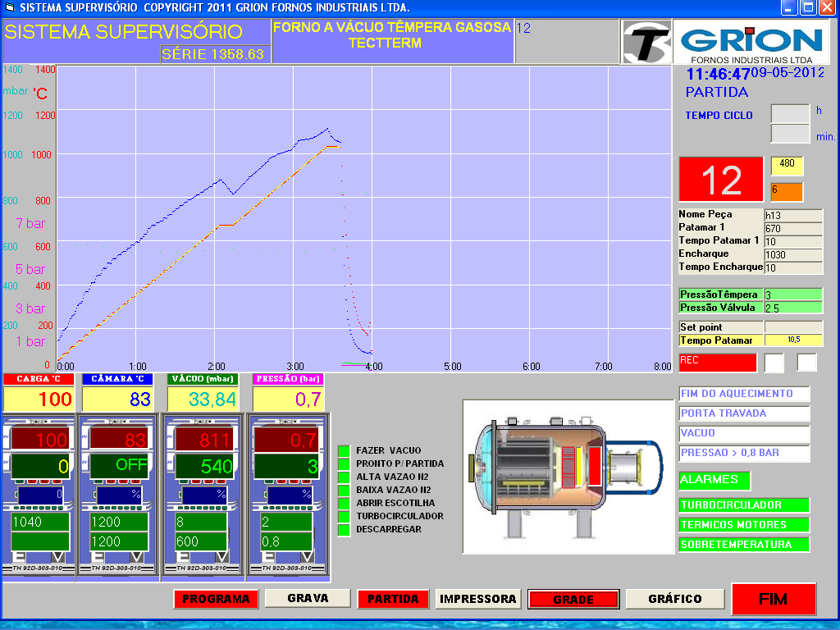The image size is (840, 630).
Task: Click the Tempo Ciclo minutes field
Action: (790, 134)
